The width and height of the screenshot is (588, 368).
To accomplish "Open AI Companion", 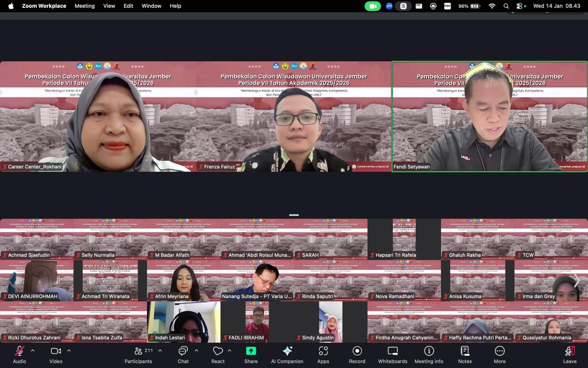I will point(287,354).
